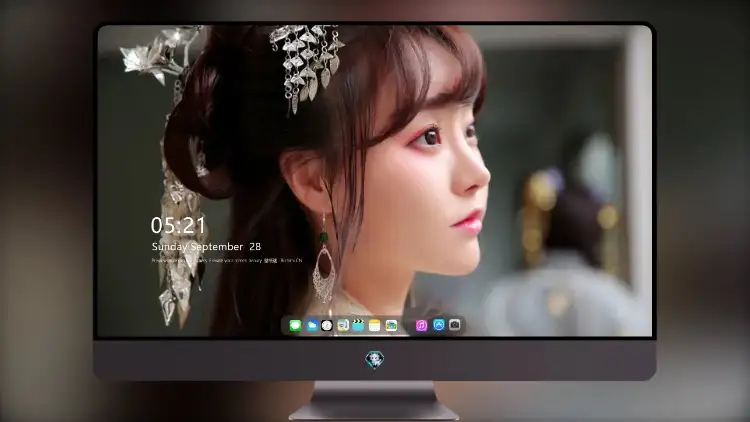Viewport: 750px width, 422px height.
Task: Open the Photos gallery app in dock
Action: pyautogui.click(x=391, y=325)
